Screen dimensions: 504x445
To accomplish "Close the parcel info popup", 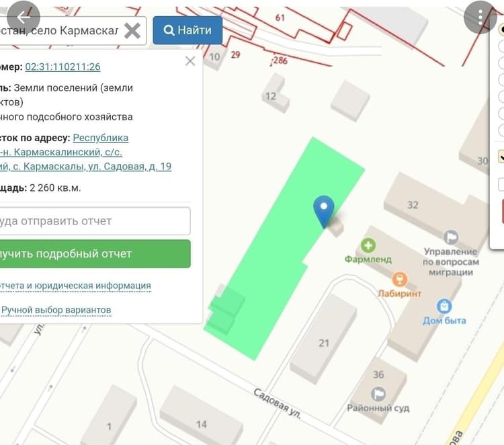I will click(190, 60).
